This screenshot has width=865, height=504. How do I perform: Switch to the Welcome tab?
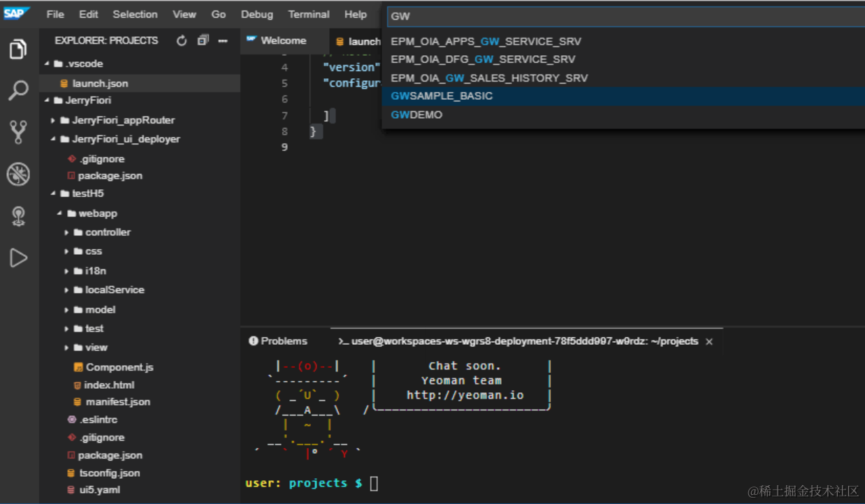[x=283, y=40]
